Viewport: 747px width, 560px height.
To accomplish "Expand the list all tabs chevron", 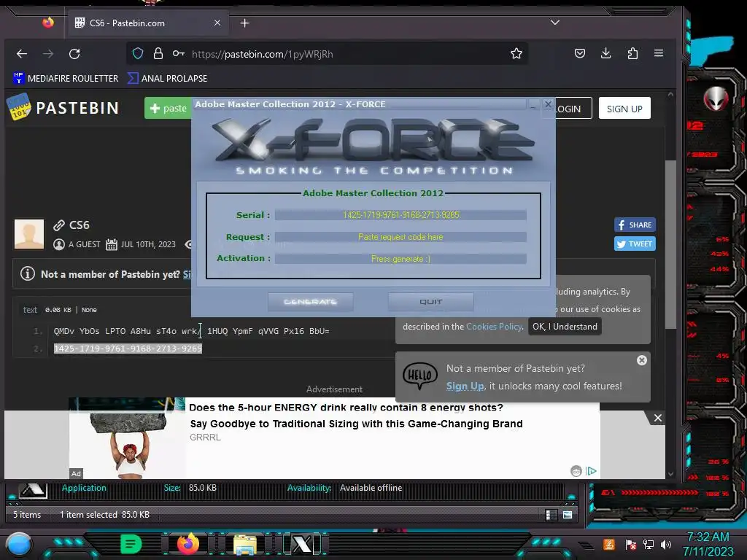I will tap(555, 23).
